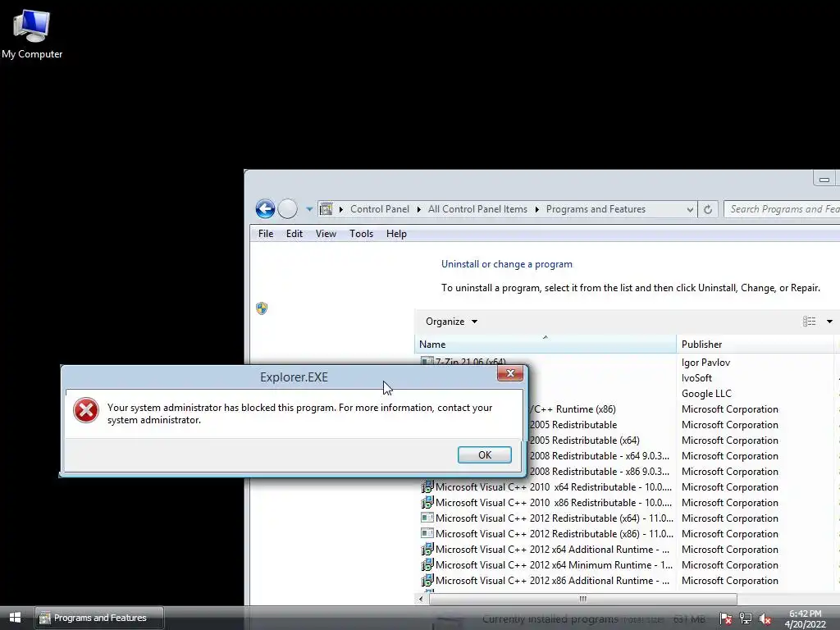840x630 pixels.
Task: Click icon of Visual C++ 2012 Redistributable (x64)
Action: (427, 518)
